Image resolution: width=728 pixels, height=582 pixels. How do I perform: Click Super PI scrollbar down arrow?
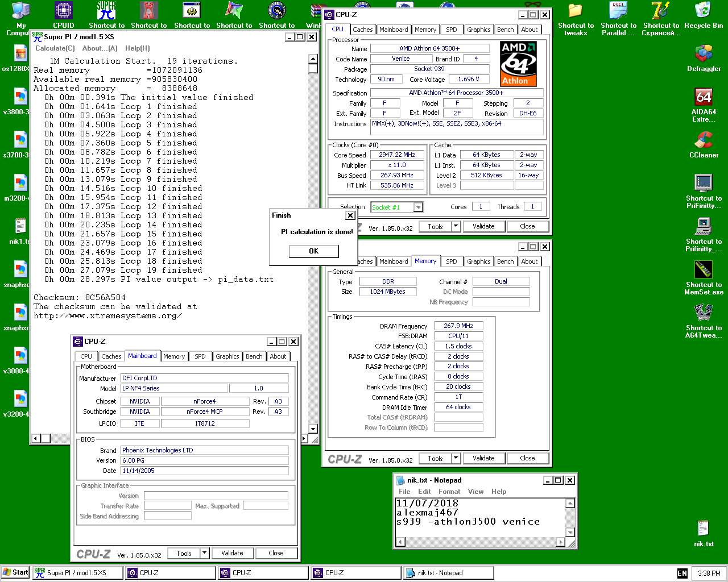pos(313,429)
